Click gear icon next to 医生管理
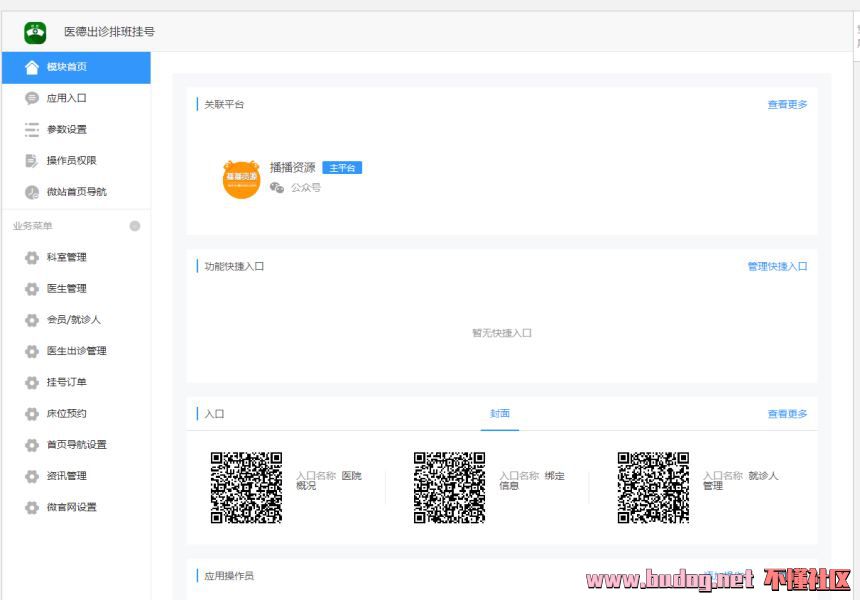Screen dimensions: 860x600 tap(32, 288)
